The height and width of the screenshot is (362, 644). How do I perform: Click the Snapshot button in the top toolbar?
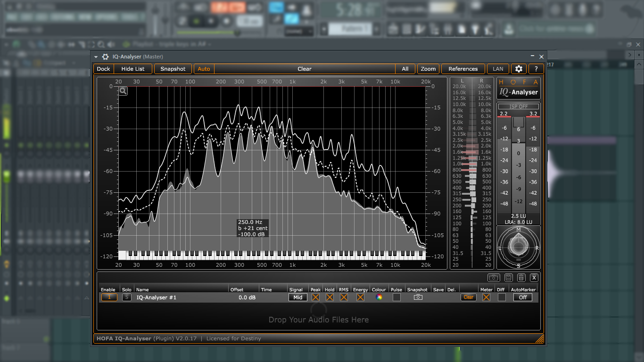173,69
